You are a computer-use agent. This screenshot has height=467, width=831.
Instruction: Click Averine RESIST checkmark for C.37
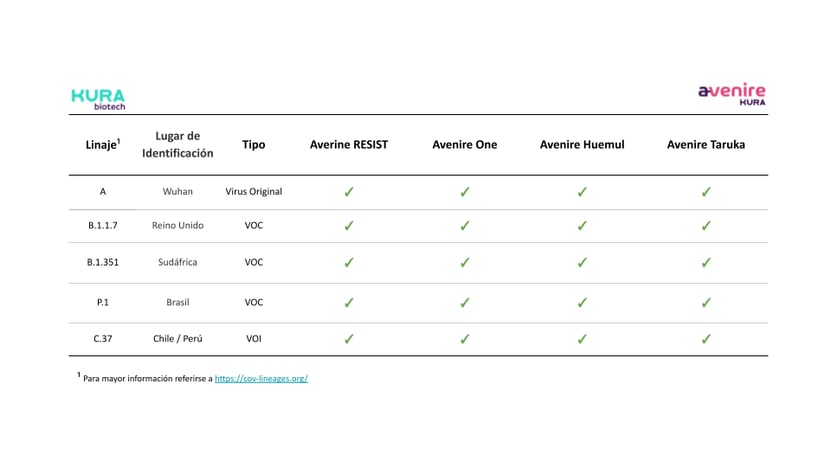coord(349,339)
